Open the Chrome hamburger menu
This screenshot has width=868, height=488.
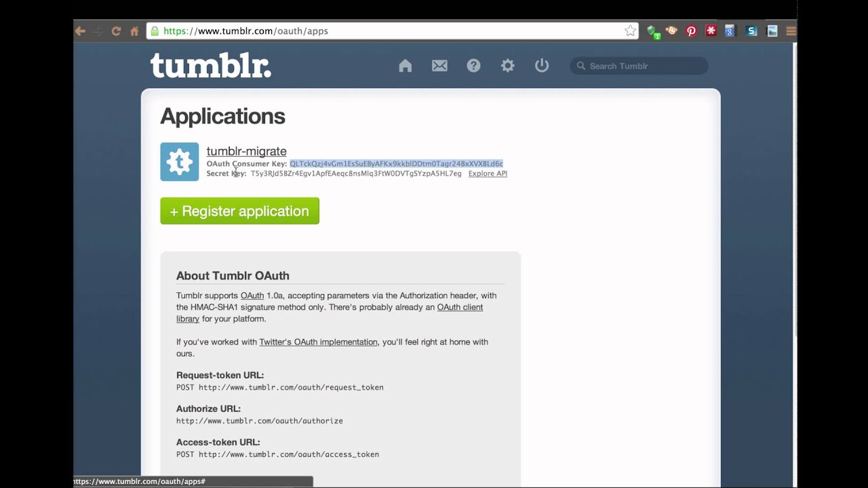(x=791, y=31)
